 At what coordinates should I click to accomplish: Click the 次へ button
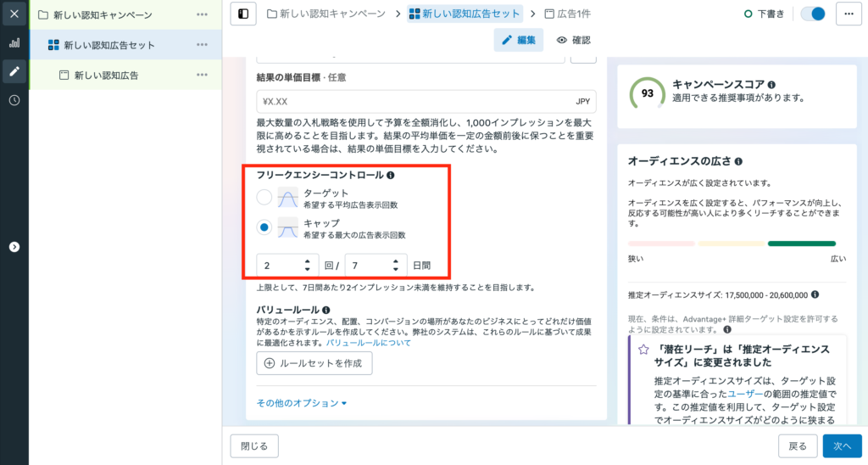(842, 446)
